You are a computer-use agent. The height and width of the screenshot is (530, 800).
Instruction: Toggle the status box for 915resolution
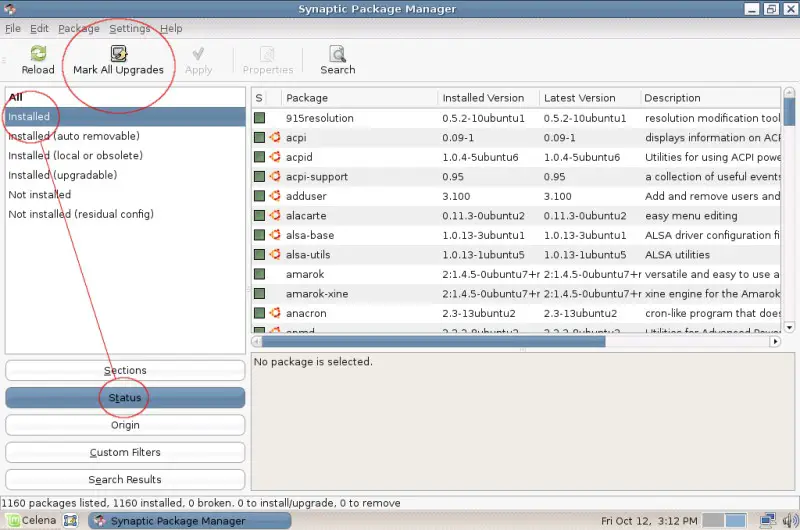click(259, 118)
